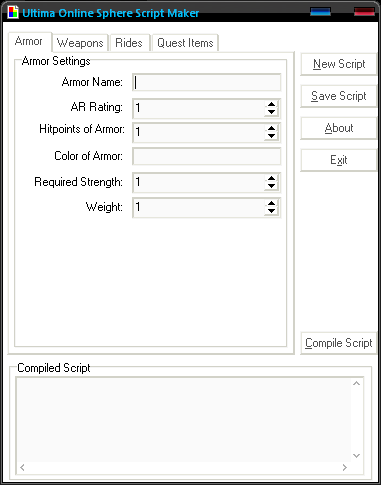Switch to the Weapons tab
381x485 pixels.
coord(80,43)
